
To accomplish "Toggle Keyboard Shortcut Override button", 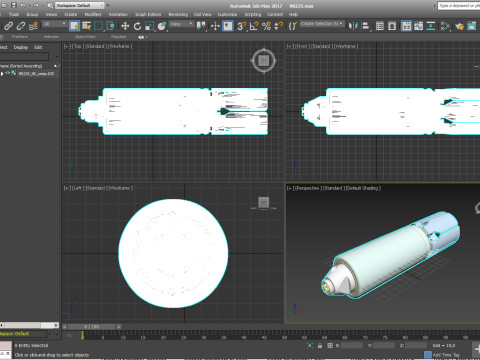I will (x=228, y=26).
